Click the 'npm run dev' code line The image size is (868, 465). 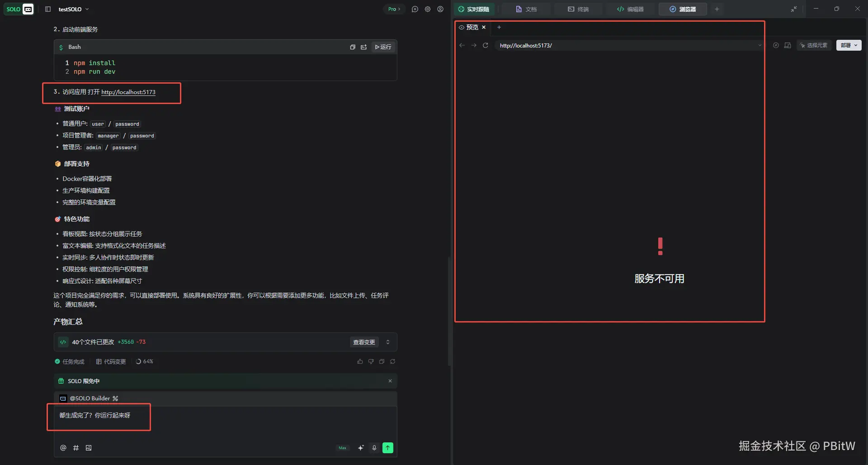tap(94, 71)
